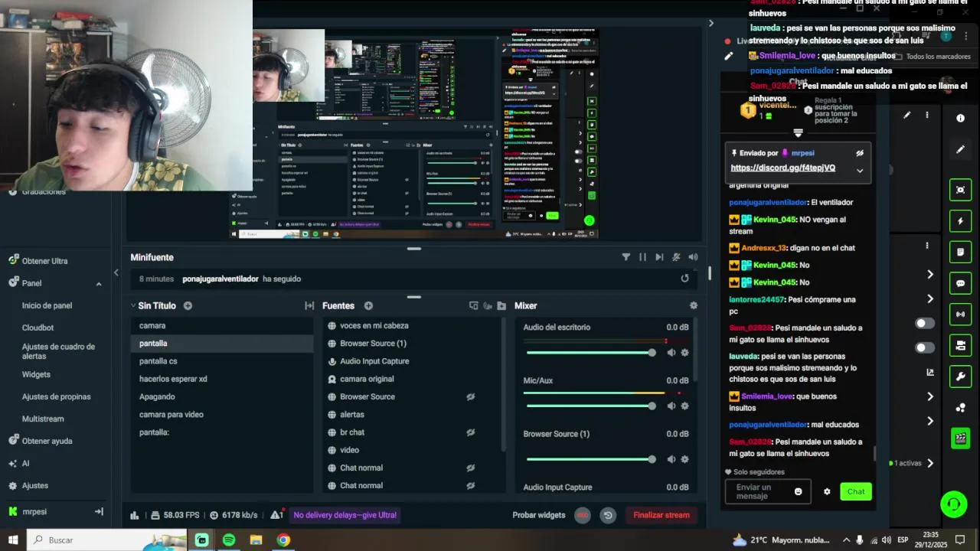The image size is (980, 551).
Task: Open the green chat bubble sidebar icon
Action: pyautogui.click(x=960, y=283)
